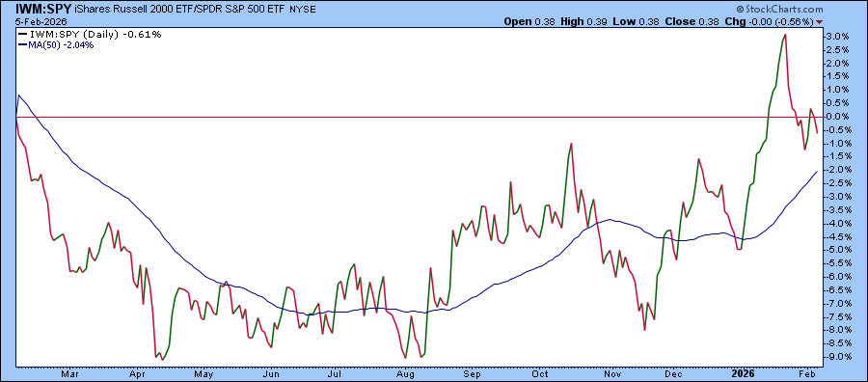Image resolution: width=868 pixels, height=382 pixels.
Task: Click the Mar label on the time axis
Action: click(x=68, y=373)
